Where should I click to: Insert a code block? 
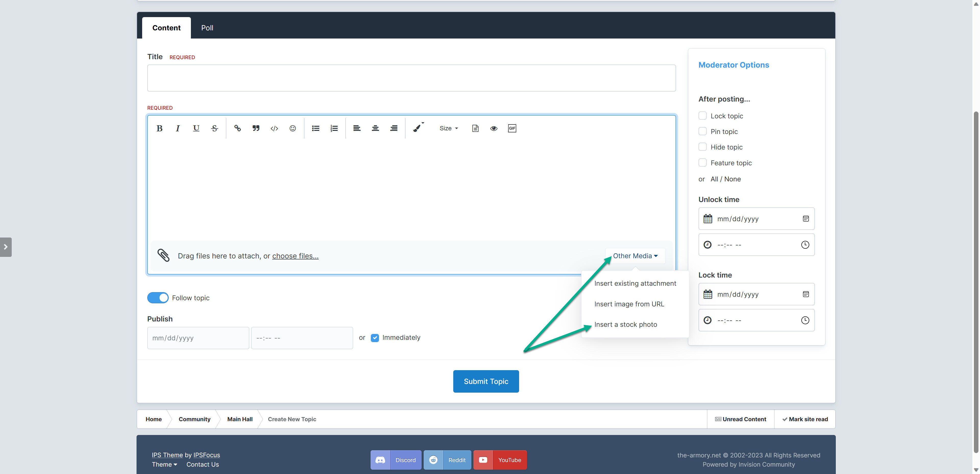pos(274,128)
